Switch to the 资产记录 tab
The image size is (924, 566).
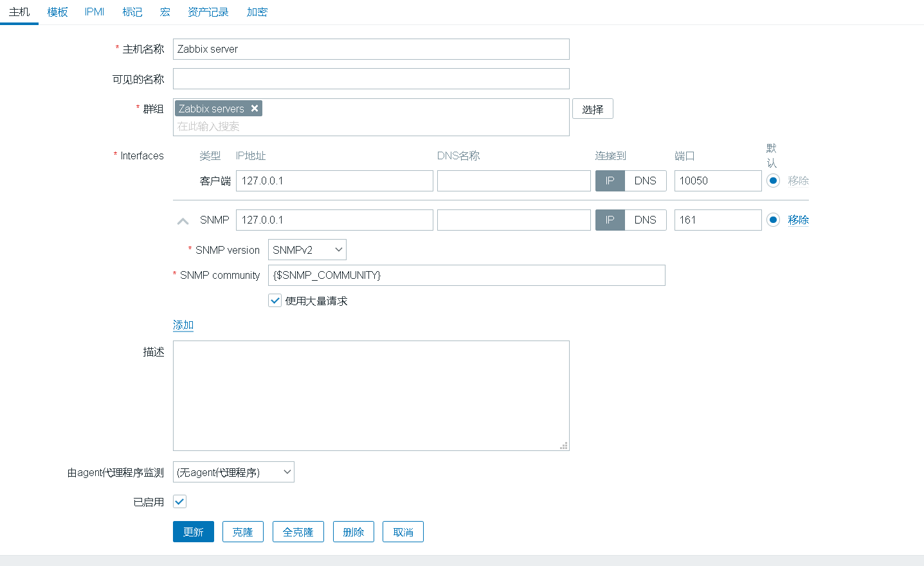tap(208, 12)
